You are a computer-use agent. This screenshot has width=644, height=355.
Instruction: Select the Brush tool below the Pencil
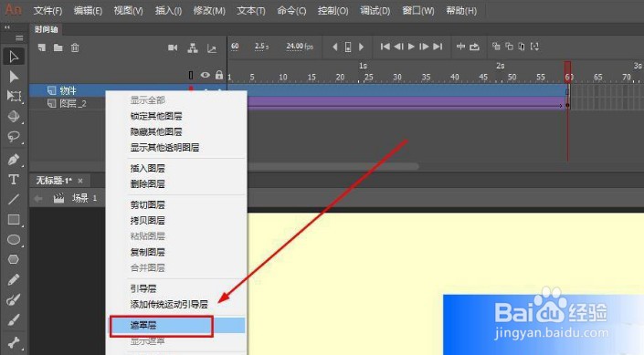pyautogui.click(x=14, y=300)
